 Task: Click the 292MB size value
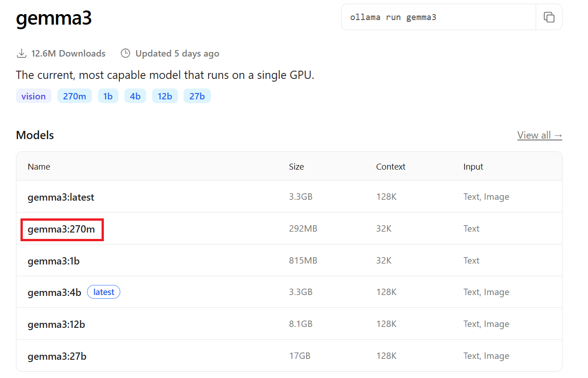(303, 228)
